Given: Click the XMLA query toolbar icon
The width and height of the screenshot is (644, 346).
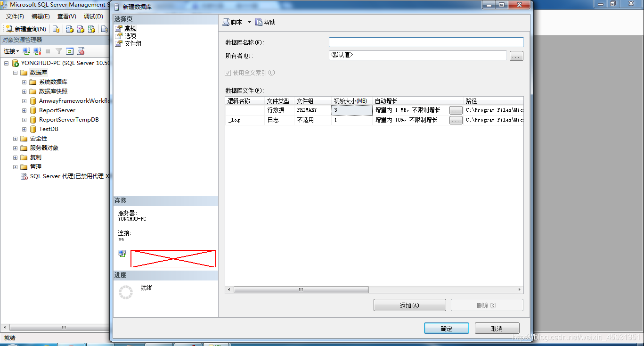Looking at the screenshot, I should (92, 29).
